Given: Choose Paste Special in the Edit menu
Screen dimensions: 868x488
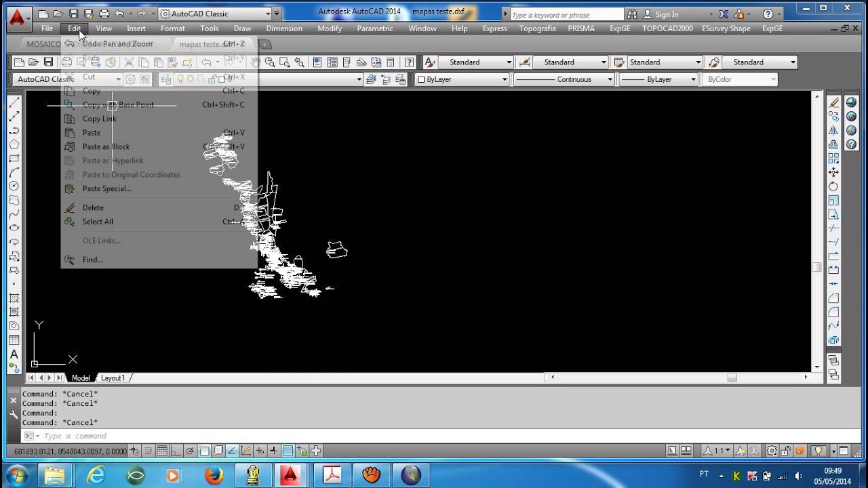Looking at the screenshot, I should coord(107,189).
